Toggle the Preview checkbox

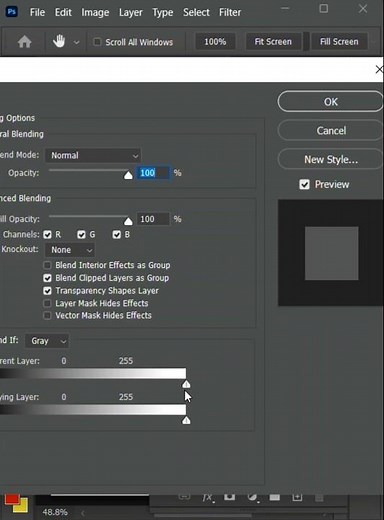pos(304,184)
